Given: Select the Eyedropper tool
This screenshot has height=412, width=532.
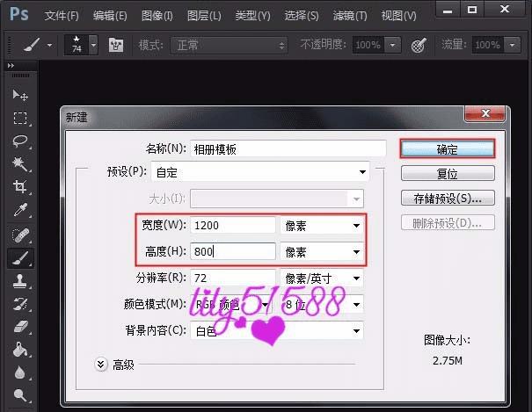Looking at the screenshot, I should 20,210.
